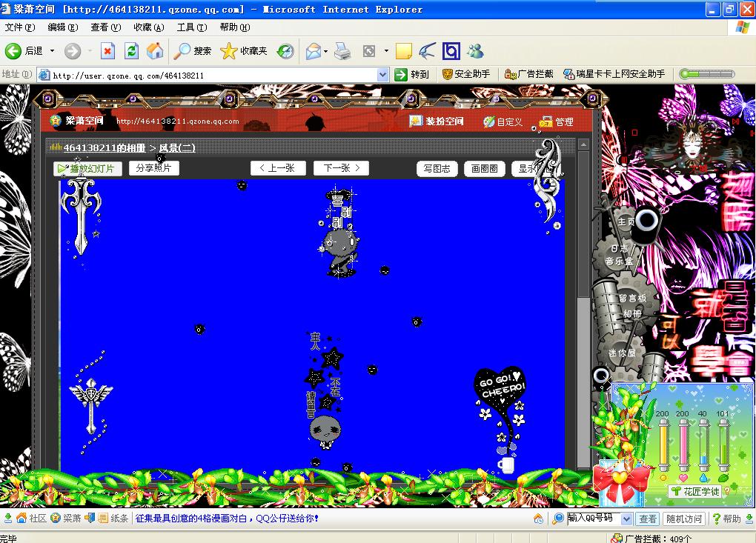Refresh the page with the green arrows icon
Image resolution: width=756 pixels, height=543 pixels.
coord(131,50)
